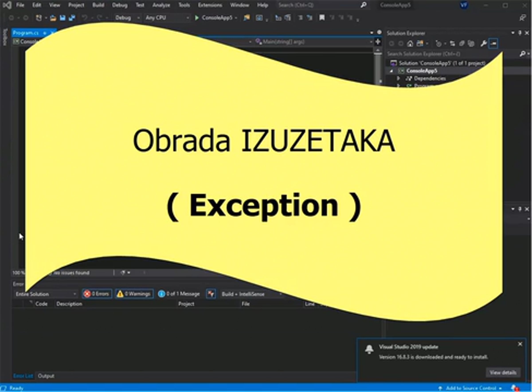Click the magnifier icon in the Search (Ctrl+Q) box

[363, 5]
